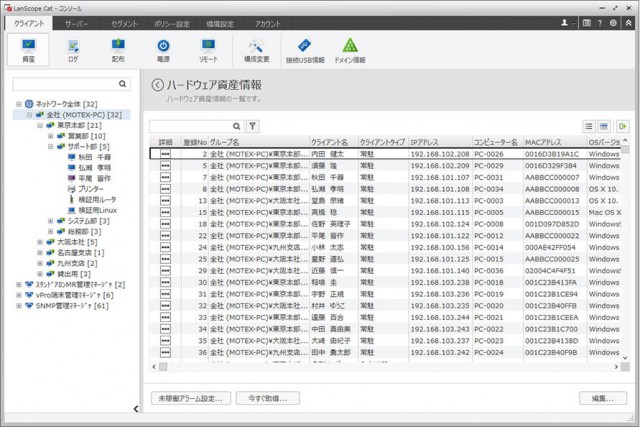Select 秋田 千尋 in the tree
Image resolution: width=640 pixels, height=427 pixels.
94,157
